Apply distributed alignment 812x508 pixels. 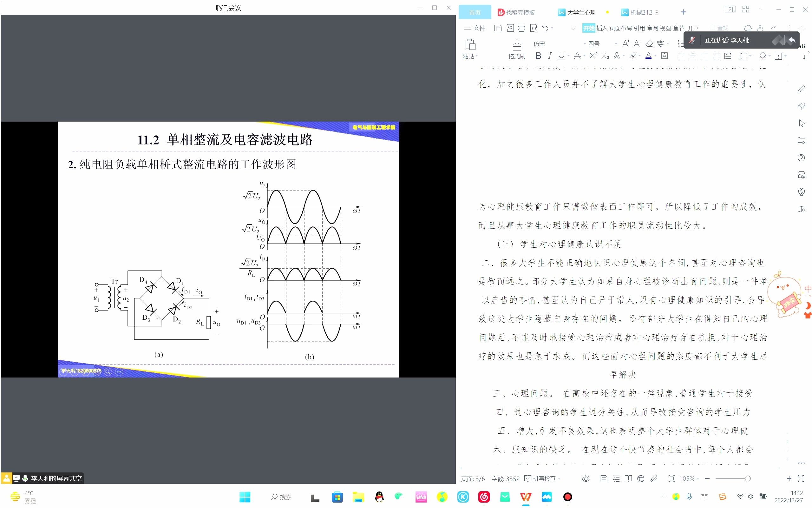coord(728,56)
